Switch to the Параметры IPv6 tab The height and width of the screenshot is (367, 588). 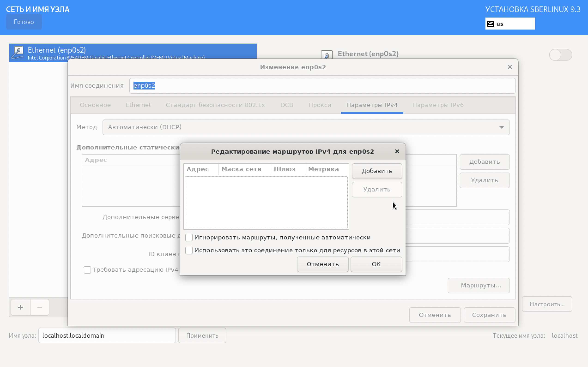[x=438, y=105]
